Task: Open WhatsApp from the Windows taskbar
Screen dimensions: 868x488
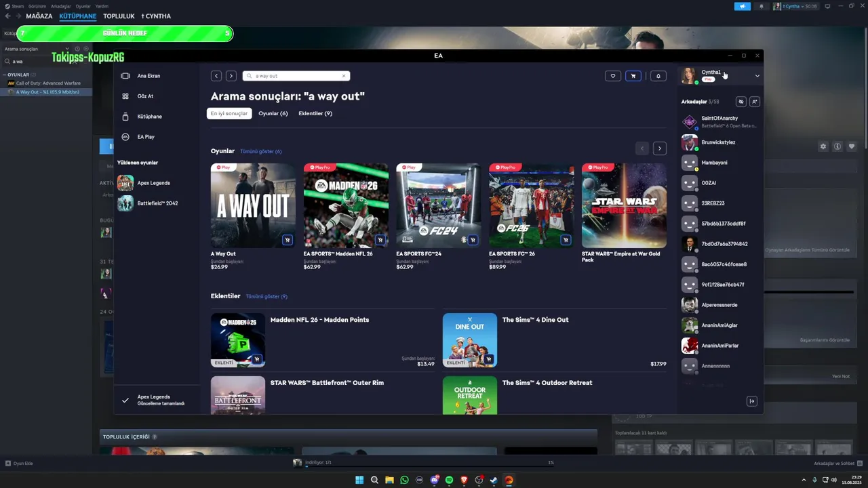Action: pos(405,480)
